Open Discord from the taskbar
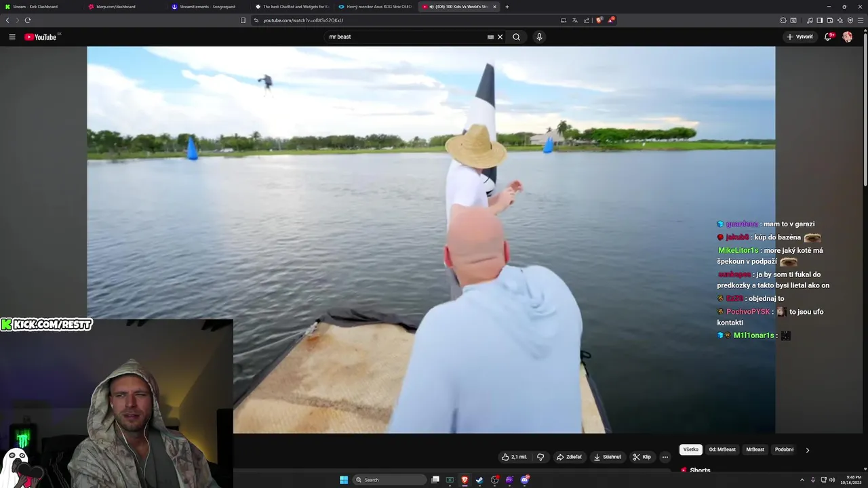Image resolution: width=868 pixels, height=488 pixels. coord(525,480)
